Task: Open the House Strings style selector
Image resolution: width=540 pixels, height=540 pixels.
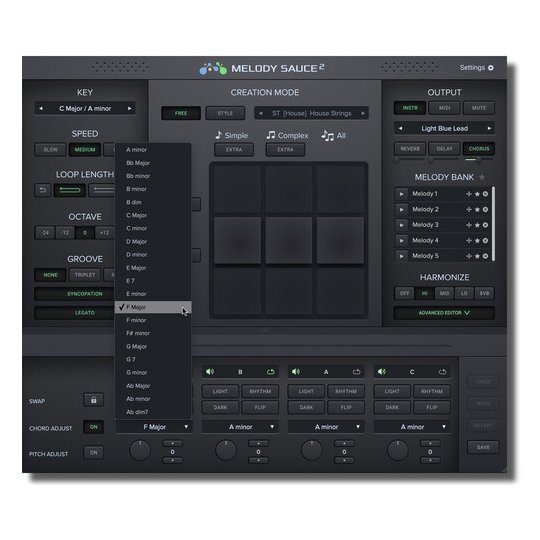Action: (x=311, y=113)
